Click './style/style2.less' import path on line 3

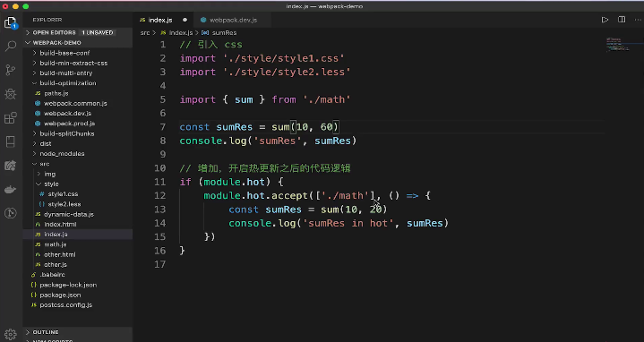[287, 72]
